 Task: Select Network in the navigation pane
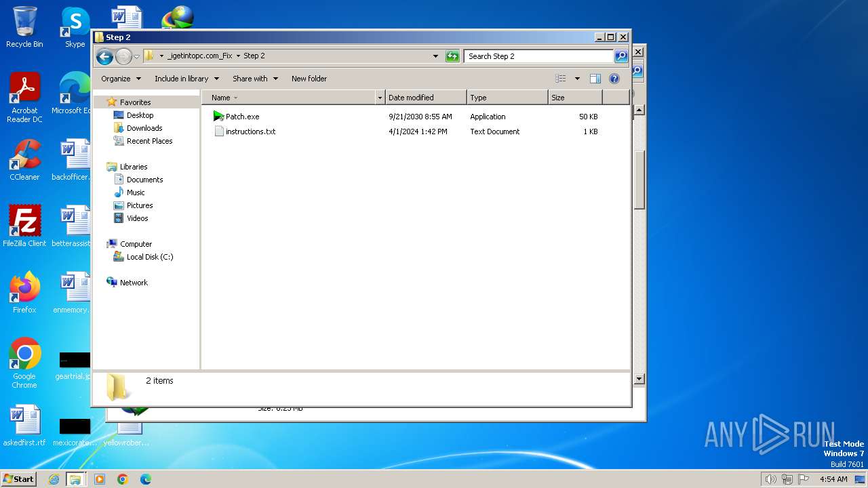134,283
